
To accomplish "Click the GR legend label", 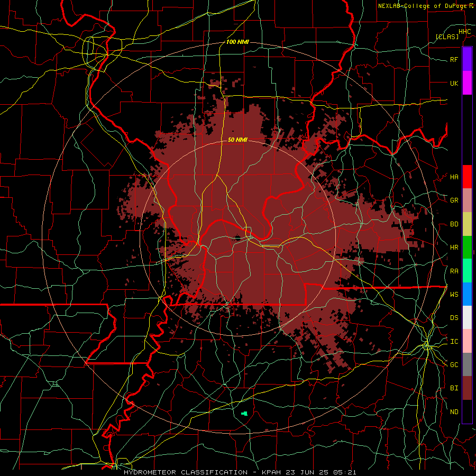I will [454, 200].
